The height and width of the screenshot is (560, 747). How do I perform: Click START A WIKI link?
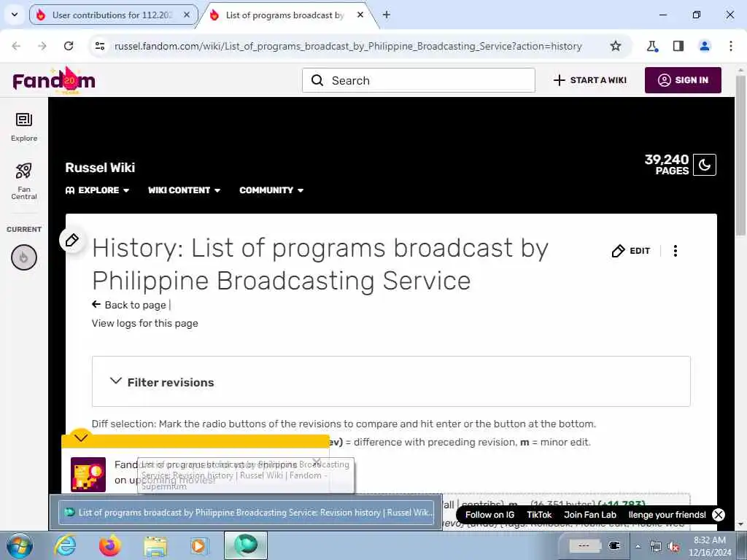point(589,80)
